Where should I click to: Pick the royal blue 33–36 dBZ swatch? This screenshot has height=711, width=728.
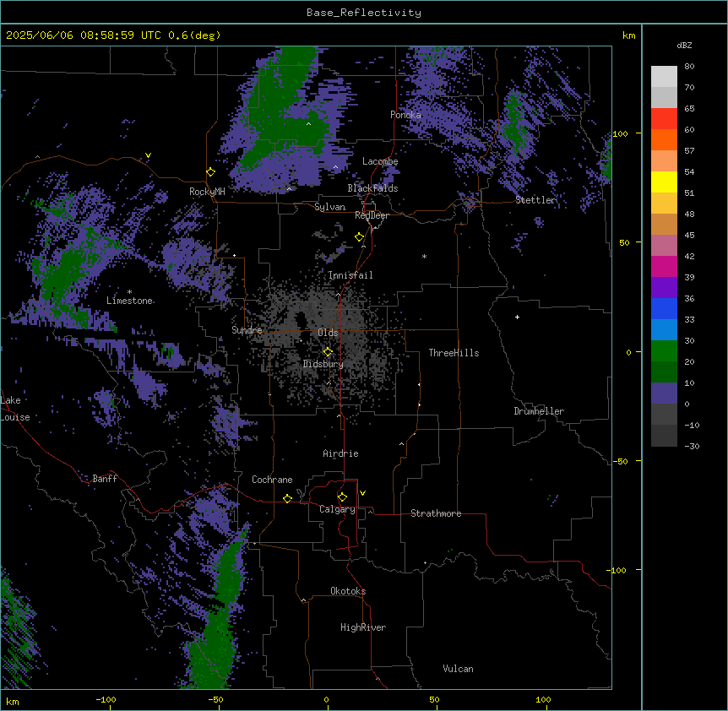pos(664,308)
